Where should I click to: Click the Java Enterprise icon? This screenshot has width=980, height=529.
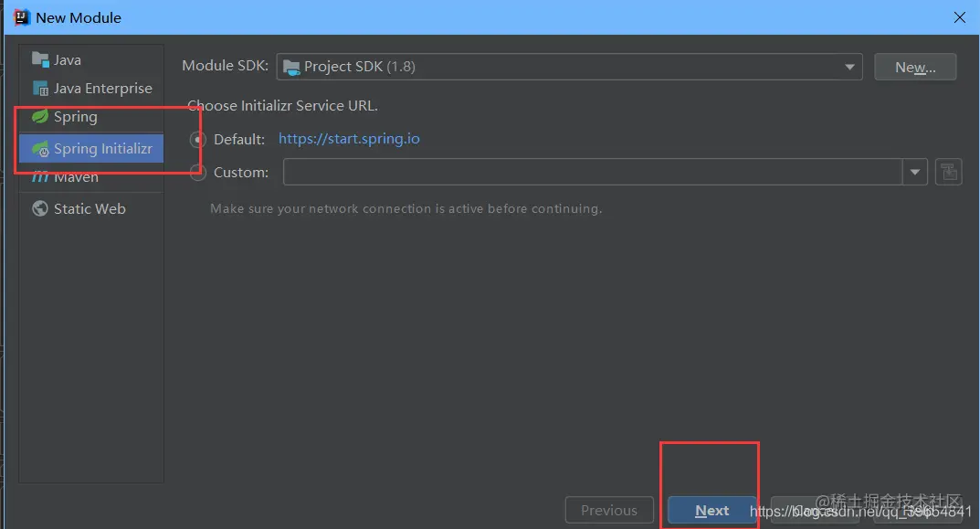pyautogui.click(x=40, y=89)
